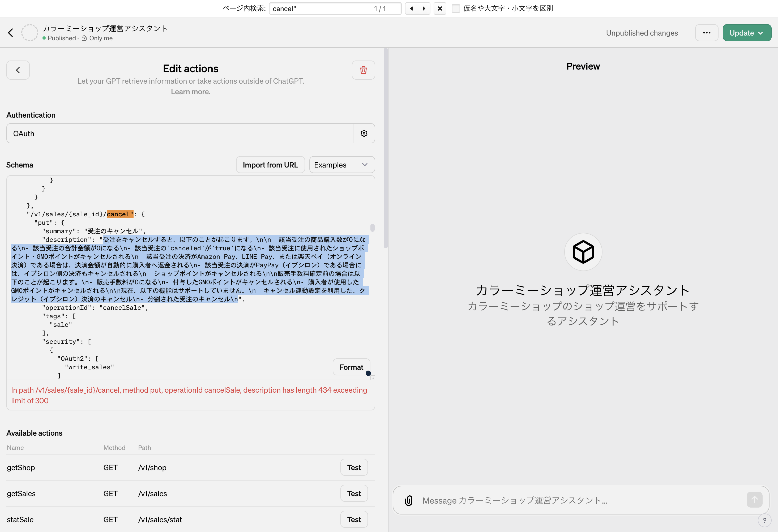
Task: Open help via the question mark icon
Action: click(765, 520)
